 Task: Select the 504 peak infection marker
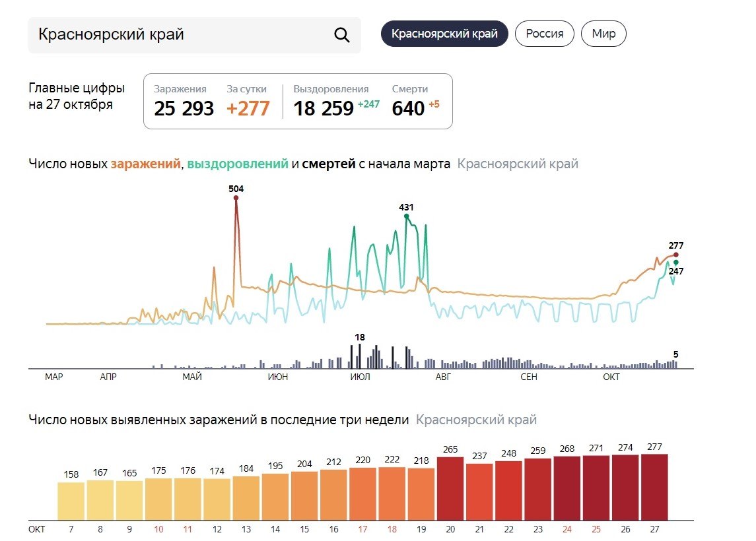[236, 197]
